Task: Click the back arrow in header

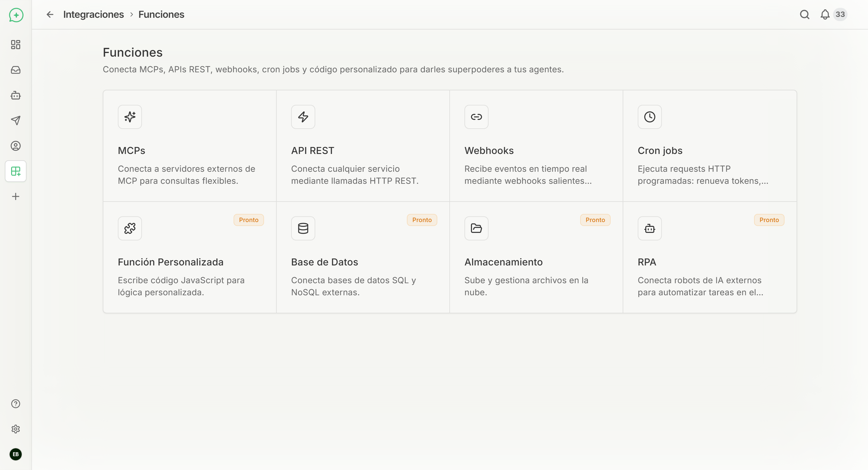Action: (x=50, y=14)
